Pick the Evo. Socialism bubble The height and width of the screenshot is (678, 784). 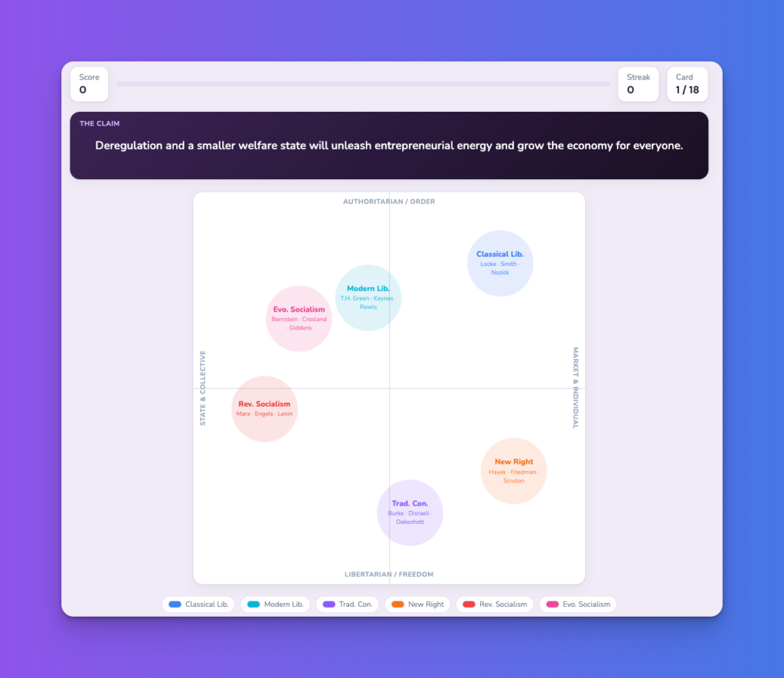[x=299, y=319]
